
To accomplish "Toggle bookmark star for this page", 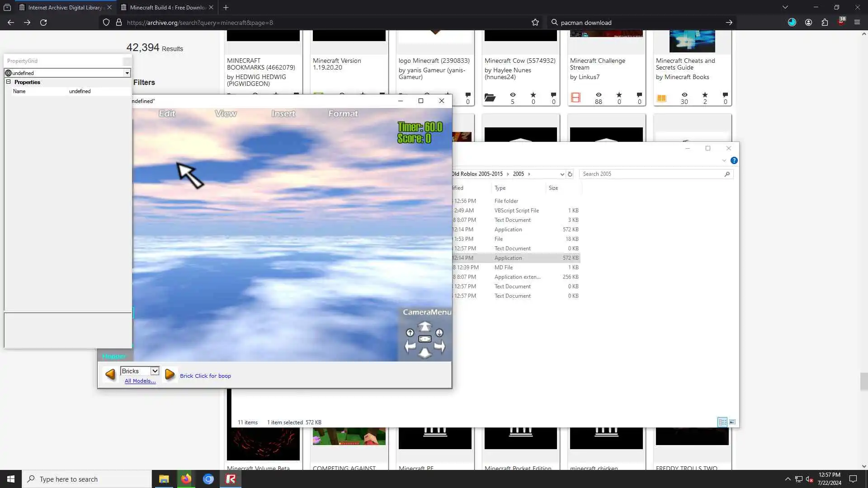I will pos(535,22).
